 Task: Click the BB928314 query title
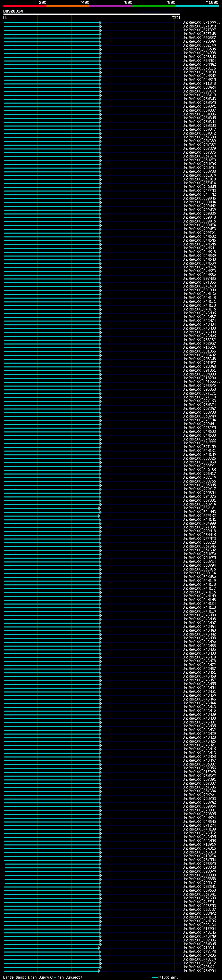tap(13, 11)
